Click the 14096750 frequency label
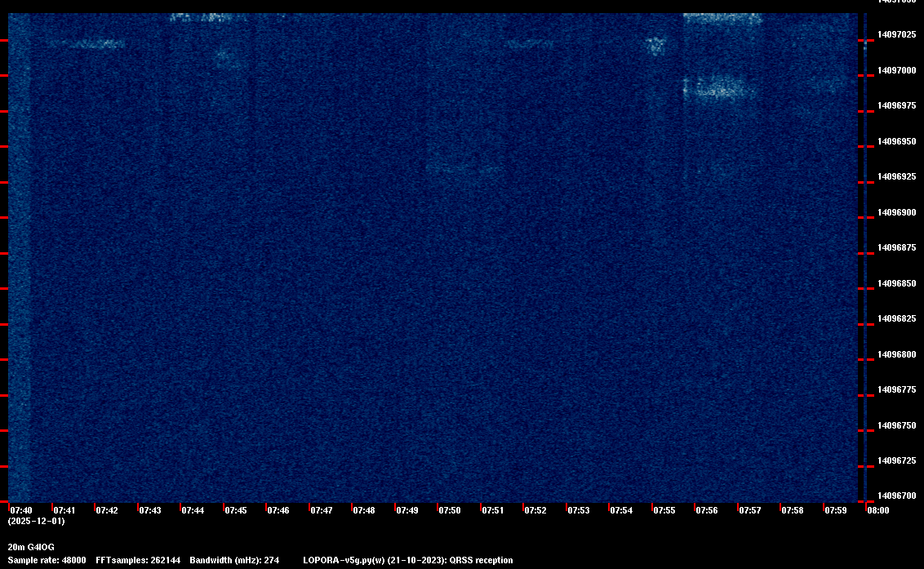Image resolution: width=924 pixels, height=569 pixels. pyautogui.click(x=897, y=425)
